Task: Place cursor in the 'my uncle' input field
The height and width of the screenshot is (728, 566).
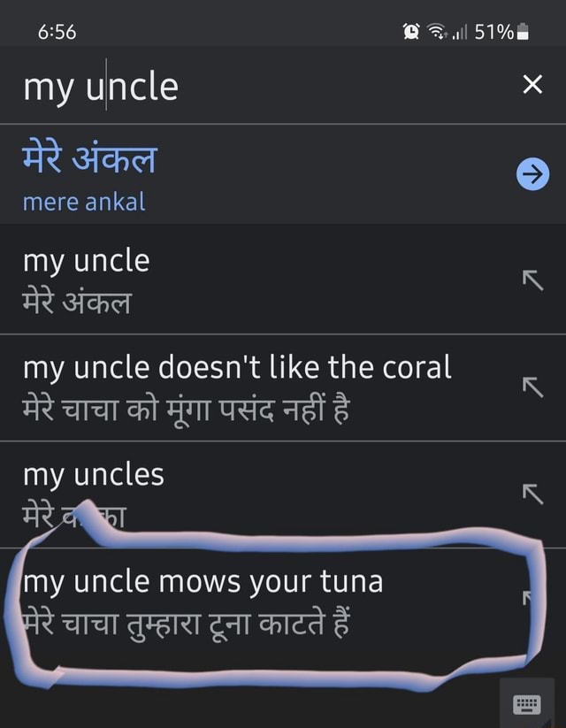Action: (x=101, y=86)
